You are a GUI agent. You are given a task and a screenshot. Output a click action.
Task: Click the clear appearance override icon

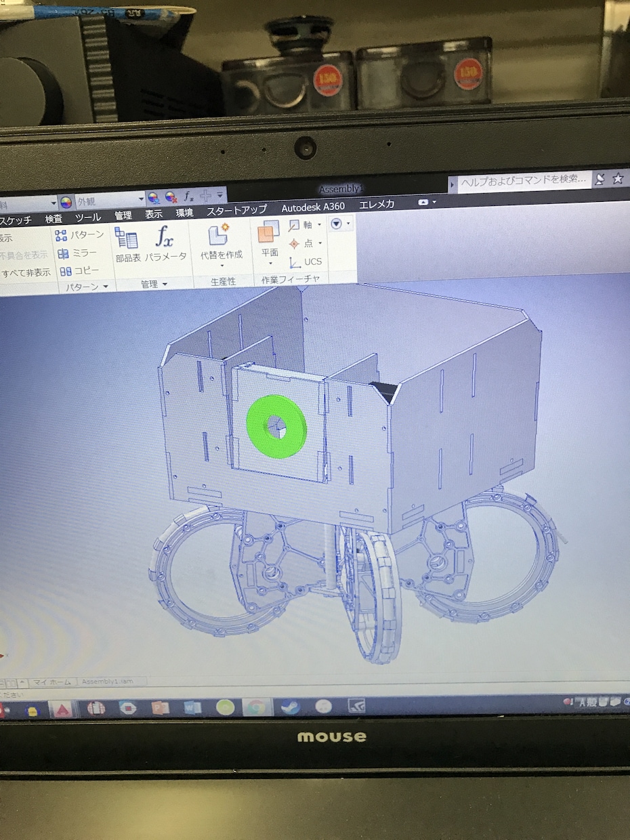coord(171,198)
